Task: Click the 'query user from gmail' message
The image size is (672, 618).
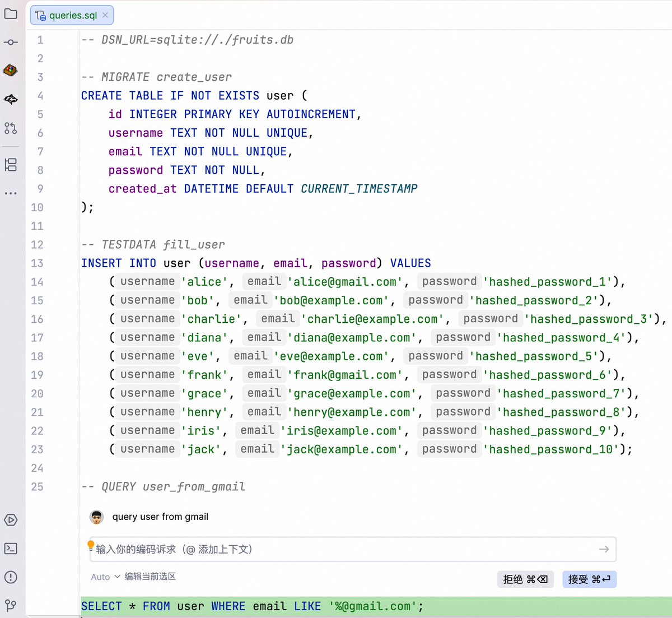Action: point(160,517)
